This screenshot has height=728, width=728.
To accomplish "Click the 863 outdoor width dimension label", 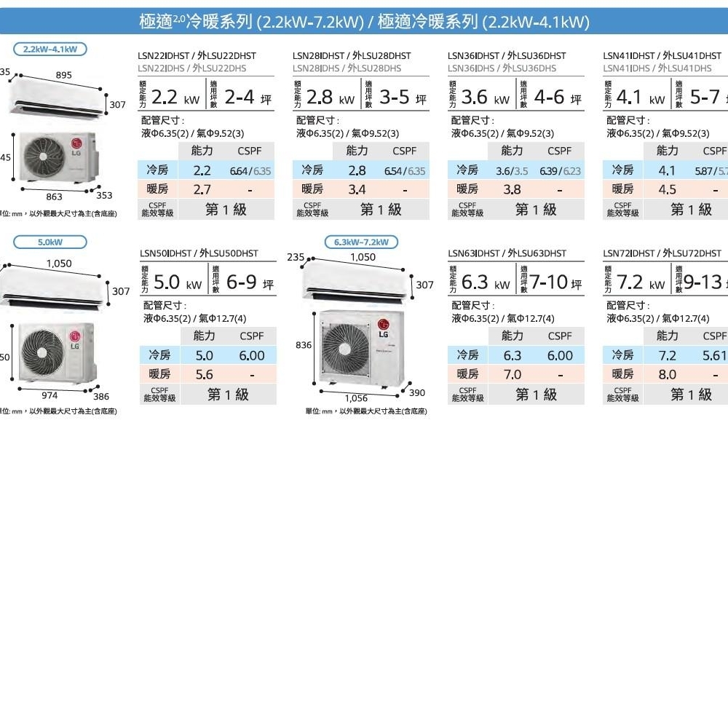I will 54,197.
